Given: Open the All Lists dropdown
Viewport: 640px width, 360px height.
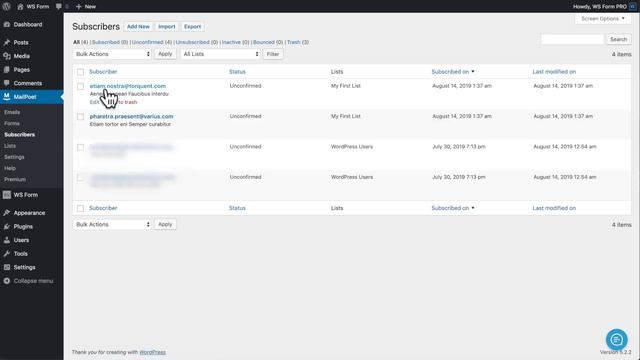Looking at the screenshot, I should click(220, 54).
